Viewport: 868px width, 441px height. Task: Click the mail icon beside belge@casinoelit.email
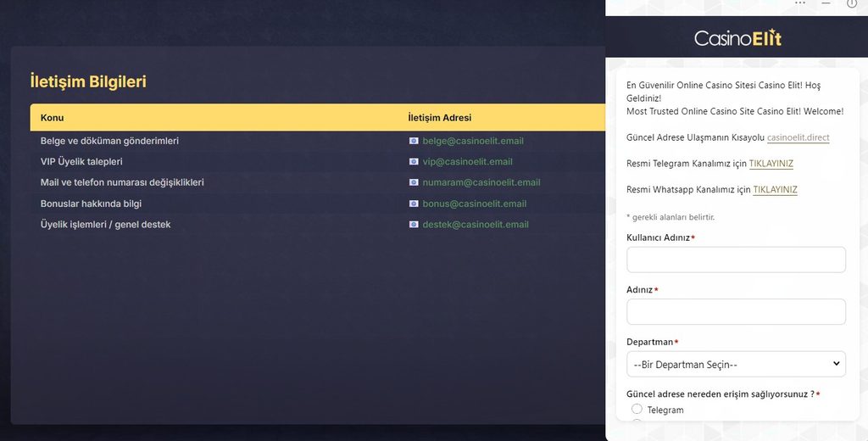[414, 141]
